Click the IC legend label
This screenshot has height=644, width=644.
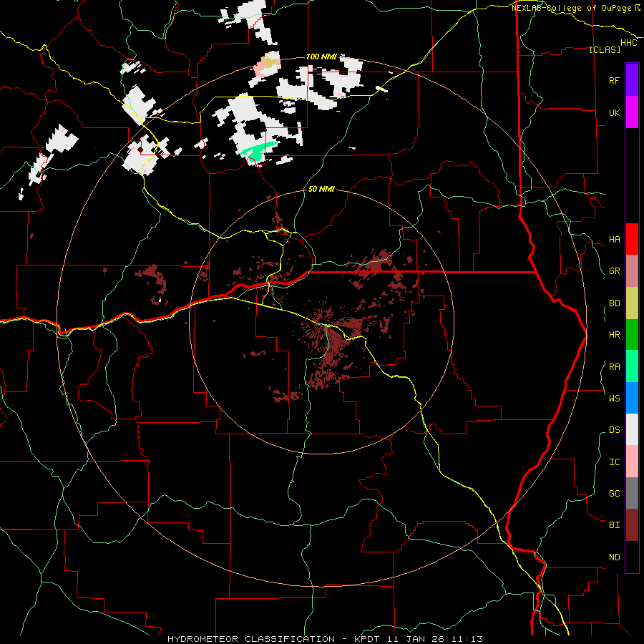tap(614, 462)
